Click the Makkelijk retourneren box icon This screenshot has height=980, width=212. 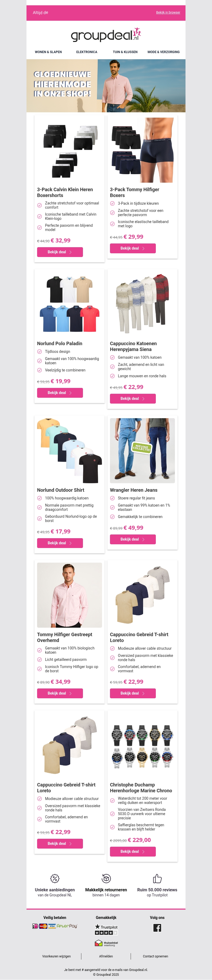[x=106, y=878]
